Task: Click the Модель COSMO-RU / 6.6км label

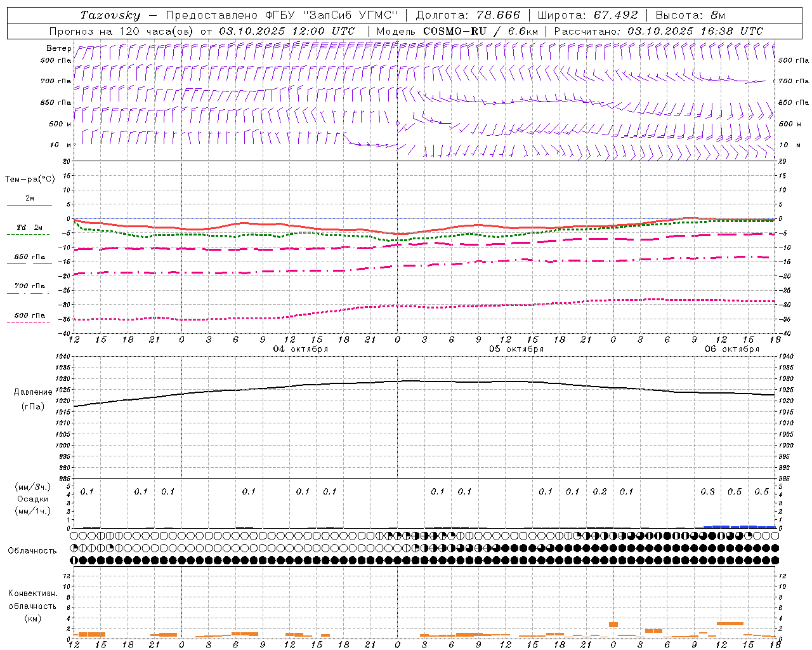Action: pyautogui.click(x=457, y=31)
